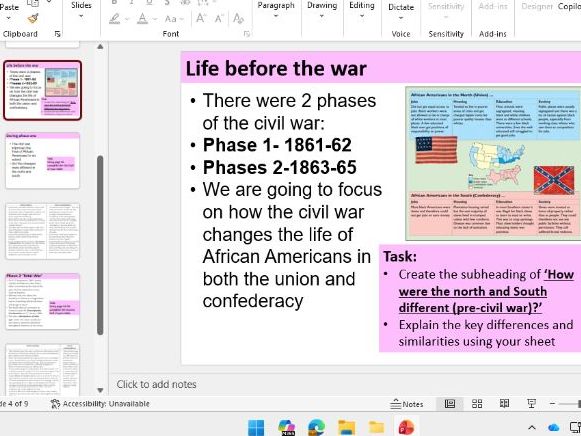Viewport: 581px width, 436px height.
Task: Start Slide Show from status bar icon
Action: point(531,404)
